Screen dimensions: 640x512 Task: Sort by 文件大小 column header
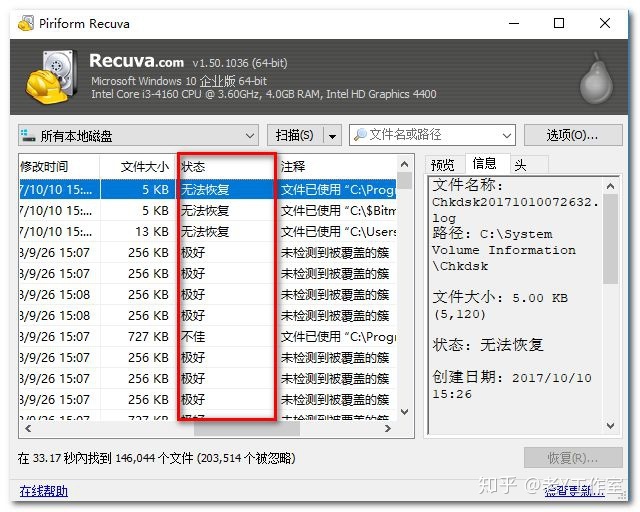click(138, 167)
